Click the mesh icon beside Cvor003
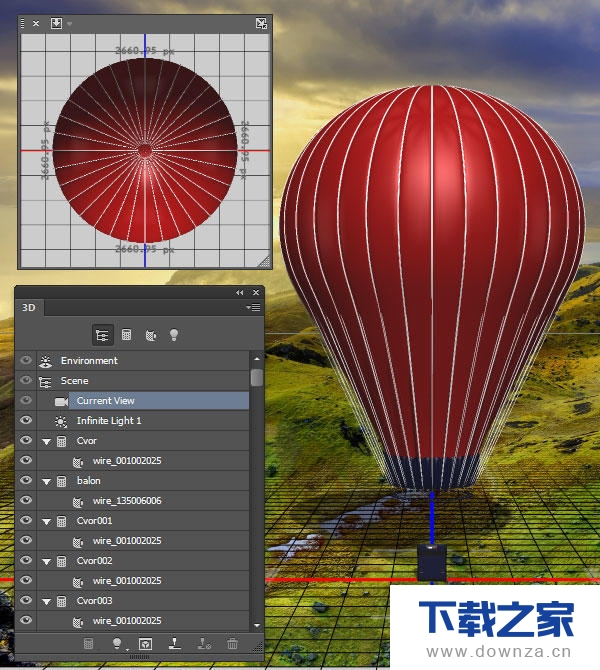Screen dimensions: 600x670 pos(62,601)
